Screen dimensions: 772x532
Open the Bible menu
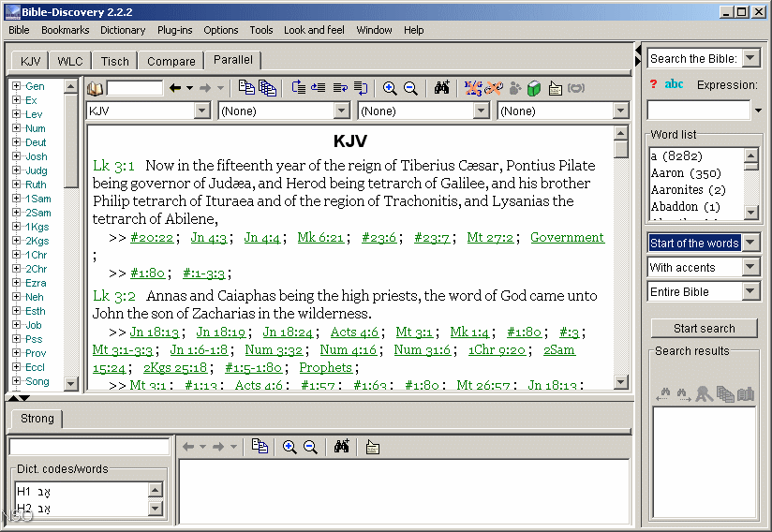coord(19,30)
